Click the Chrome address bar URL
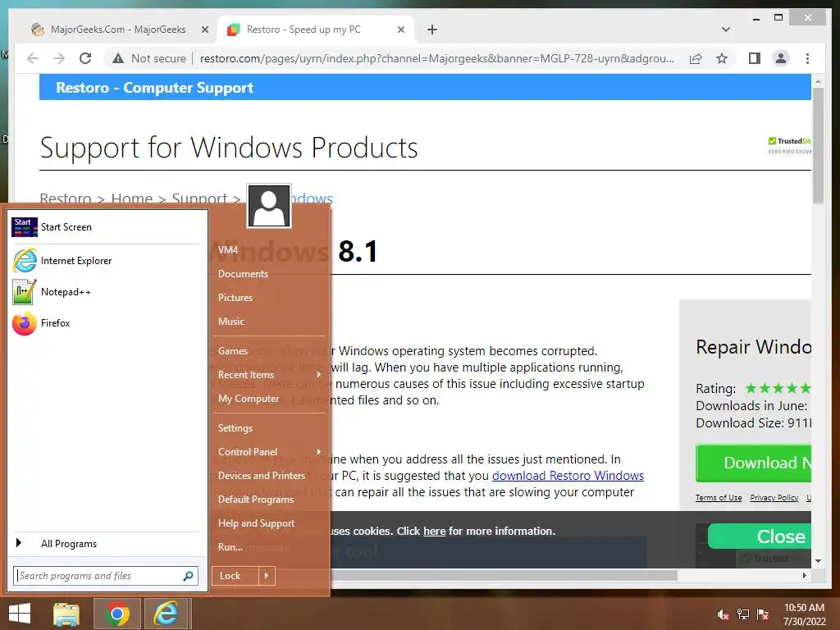The image size is (840, 630). click(437, 58)
